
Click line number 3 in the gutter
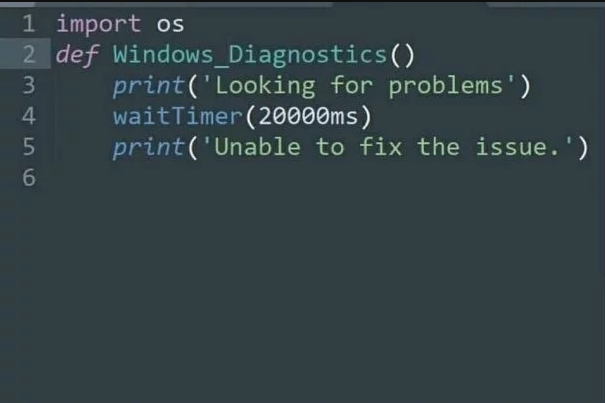coord(27,85)
